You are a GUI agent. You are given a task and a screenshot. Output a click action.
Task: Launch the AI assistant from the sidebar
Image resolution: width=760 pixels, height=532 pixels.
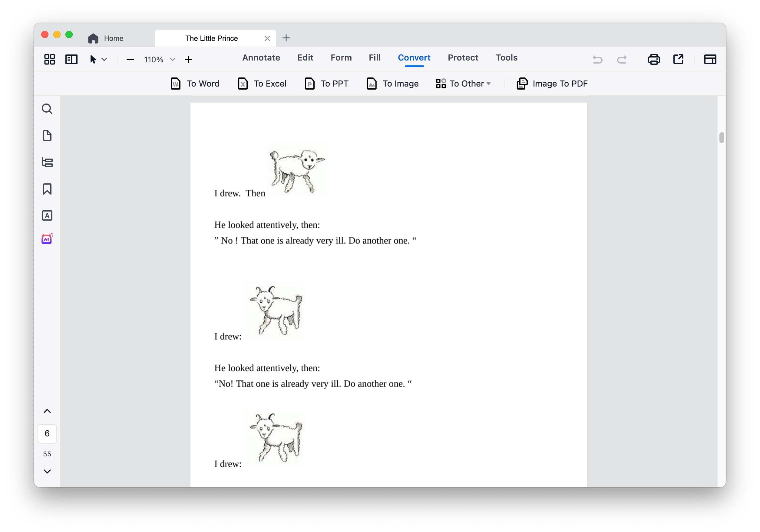47,239
